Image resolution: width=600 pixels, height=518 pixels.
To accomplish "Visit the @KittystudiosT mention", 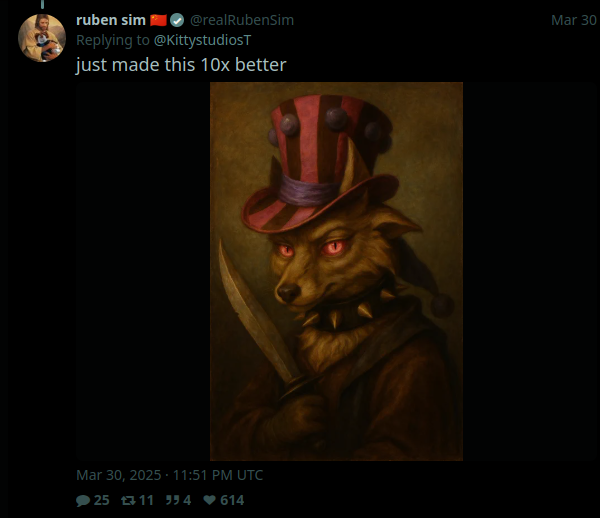I will (202, 40).
